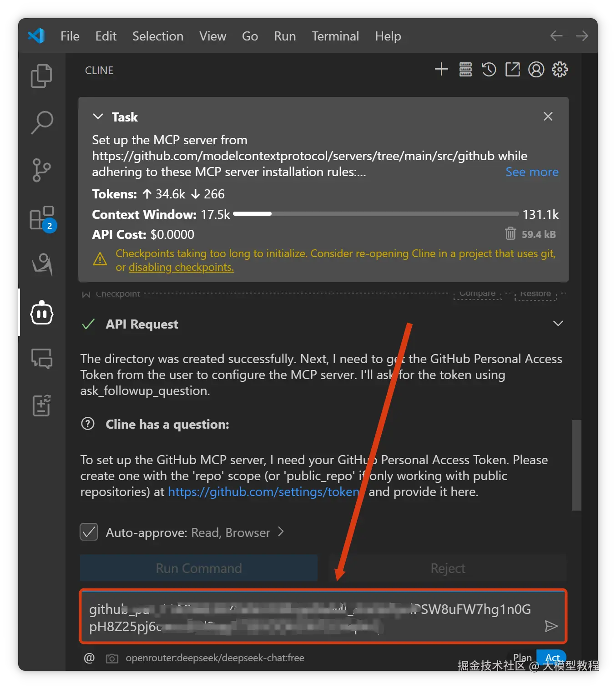Click the API Request green check icon

88,324
